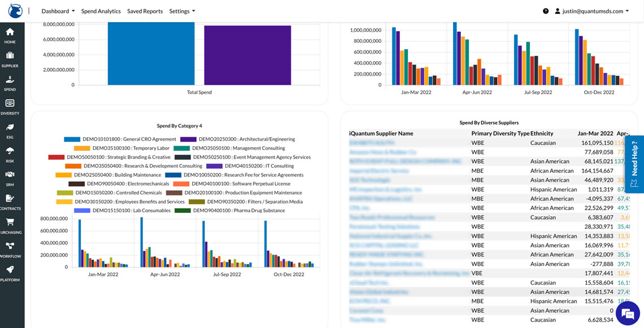
Task: Open the Home sidebar icon
Action: pos(10,35)
